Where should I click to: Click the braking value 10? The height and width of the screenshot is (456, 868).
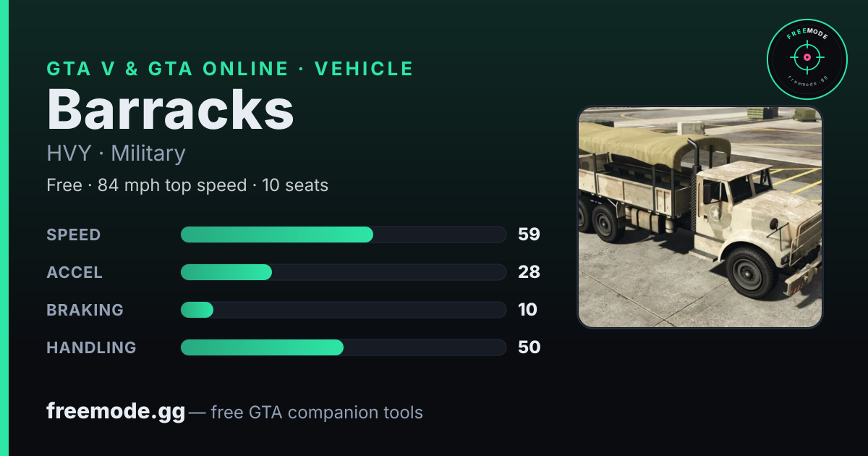click(527, 310)
